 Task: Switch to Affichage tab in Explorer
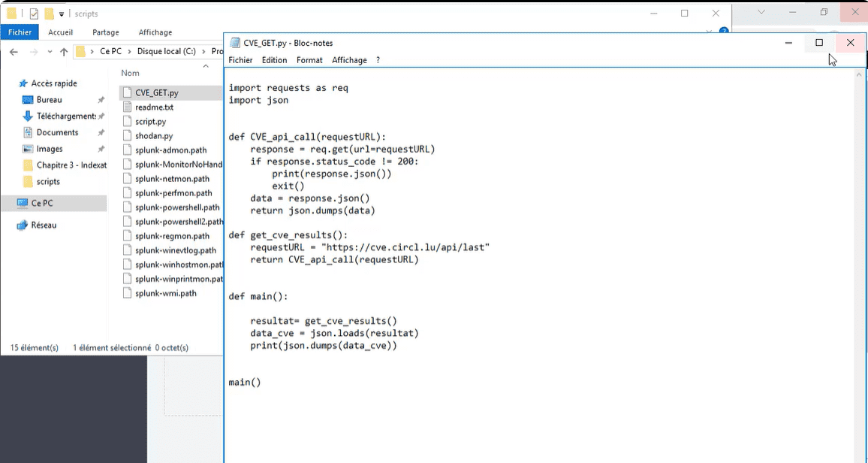pyautogui.click(x=155, y=32)
